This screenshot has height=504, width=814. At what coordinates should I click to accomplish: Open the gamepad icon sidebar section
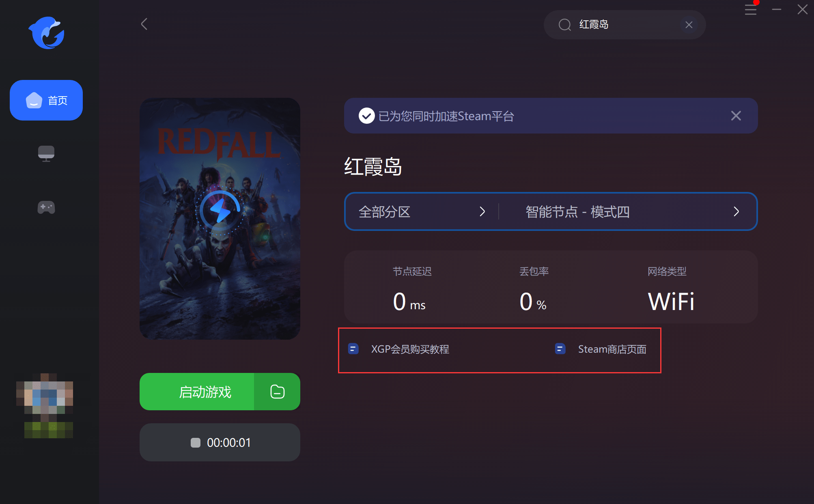[x=46, y=207]
